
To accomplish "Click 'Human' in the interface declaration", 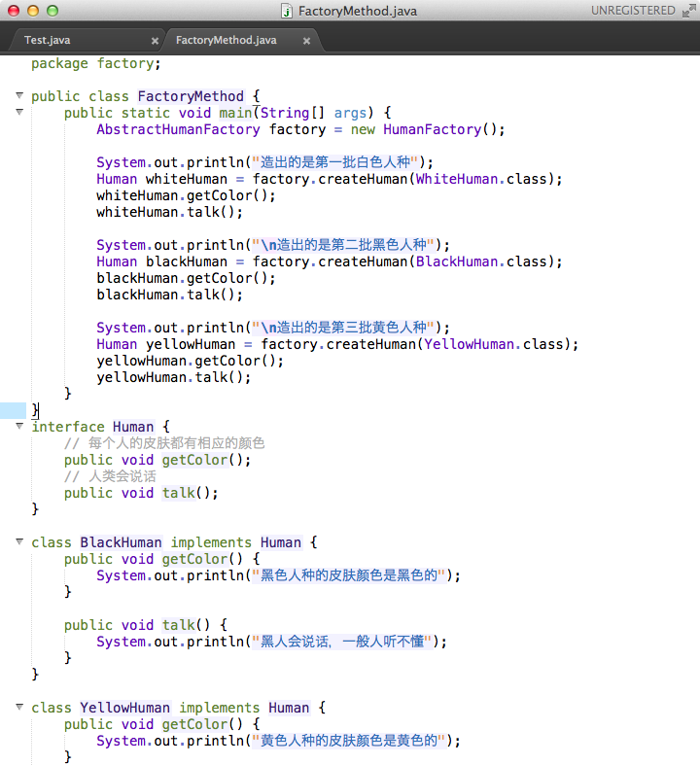I will tap(133, 427).
